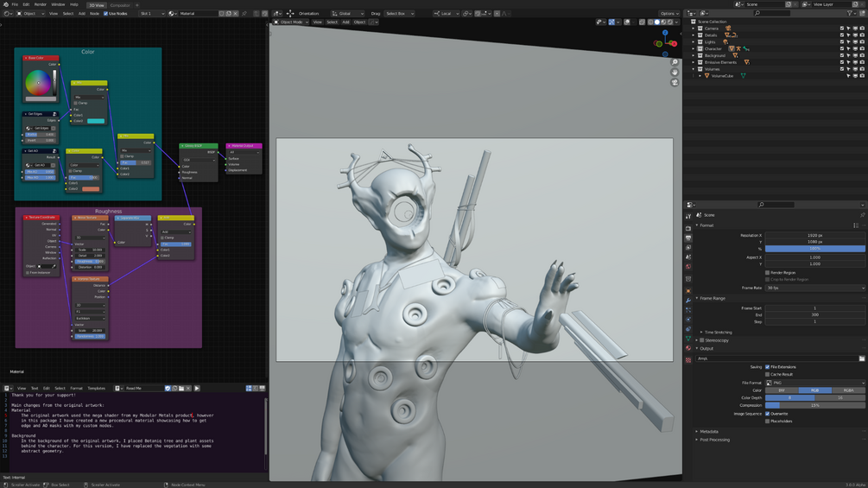The width and height of the screenshot is (868, 488).
Task: Toggle Overwrite checkbox
Action: pyautogui.click(x=767, y=414)
